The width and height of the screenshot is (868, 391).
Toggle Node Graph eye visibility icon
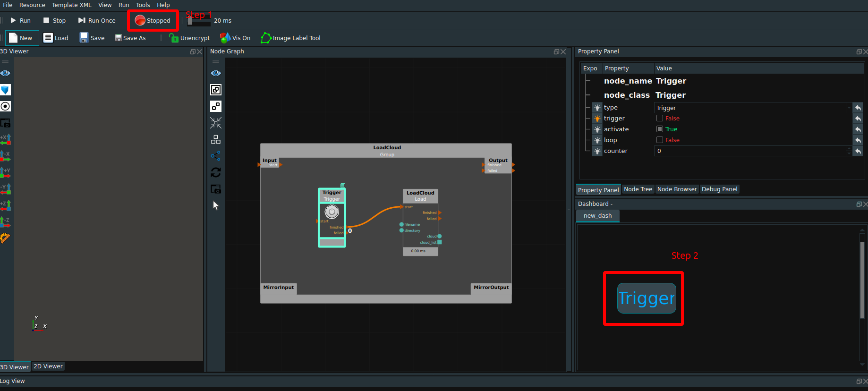click(x=216, y=73)
